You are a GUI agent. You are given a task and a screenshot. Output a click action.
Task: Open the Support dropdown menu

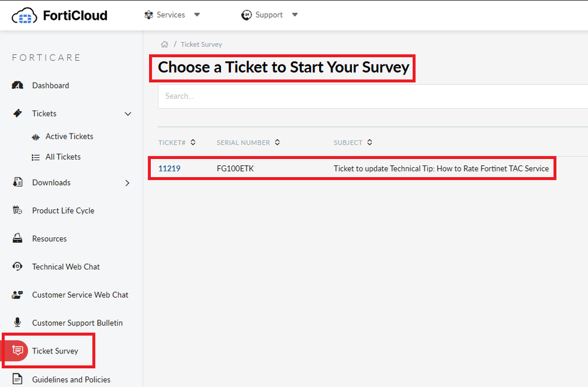point(270,15)
